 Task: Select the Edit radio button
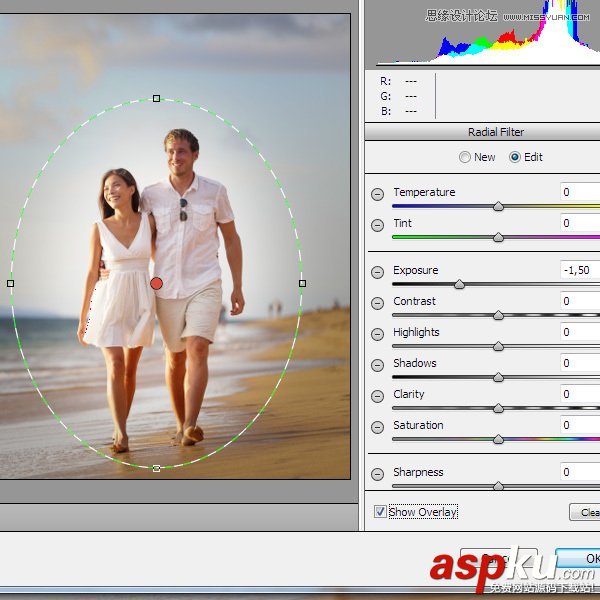(515, 157)
